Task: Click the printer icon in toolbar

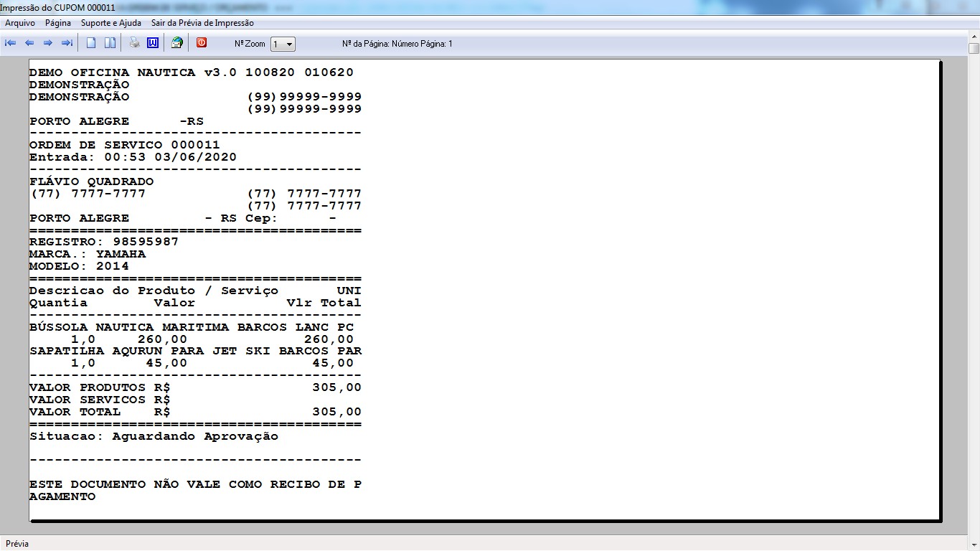Action: click(x=134, y=43)
